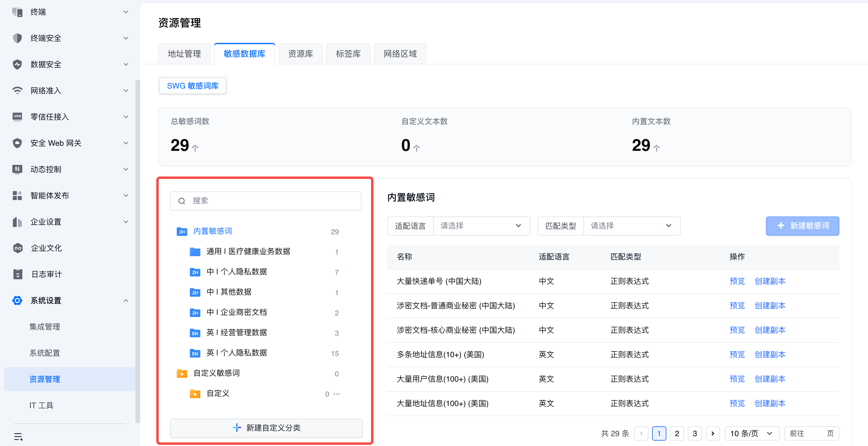Click the 企业文化 sidebar icon
This screenshot has height=446, width=868.
point(18,248)
